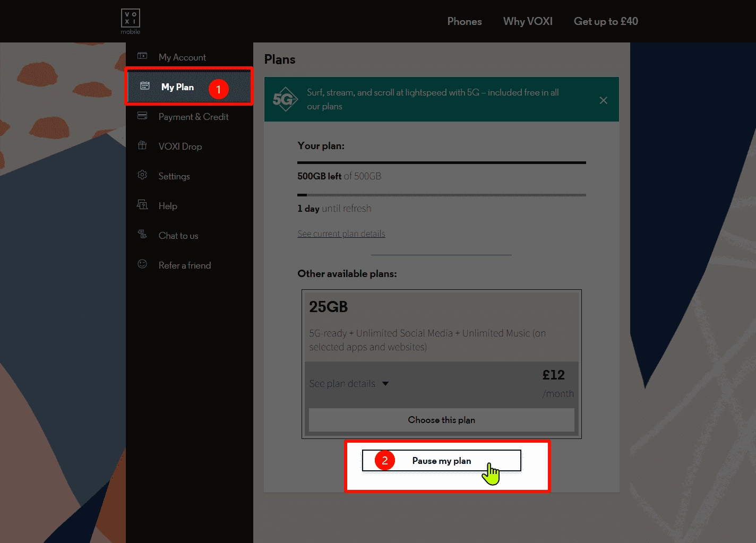
Task: Click the VOXI Drop gift icon
Action: coord(142,145)
